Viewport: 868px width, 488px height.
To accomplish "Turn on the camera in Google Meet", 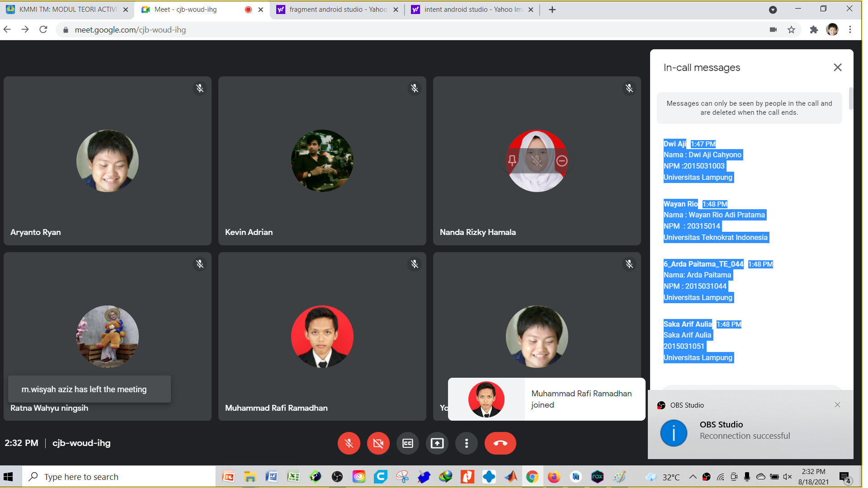I will (x=378, y=443).
